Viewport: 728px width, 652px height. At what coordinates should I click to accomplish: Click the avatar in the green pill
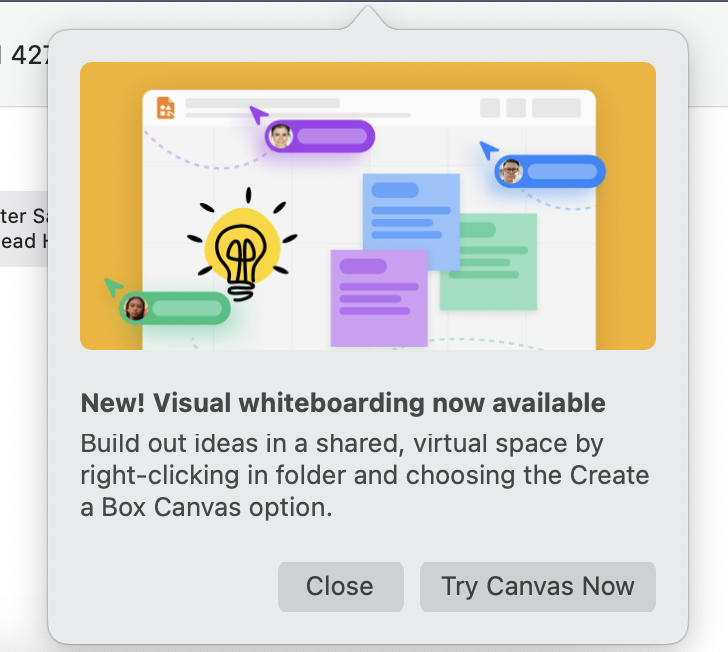(x=136, y=308)
